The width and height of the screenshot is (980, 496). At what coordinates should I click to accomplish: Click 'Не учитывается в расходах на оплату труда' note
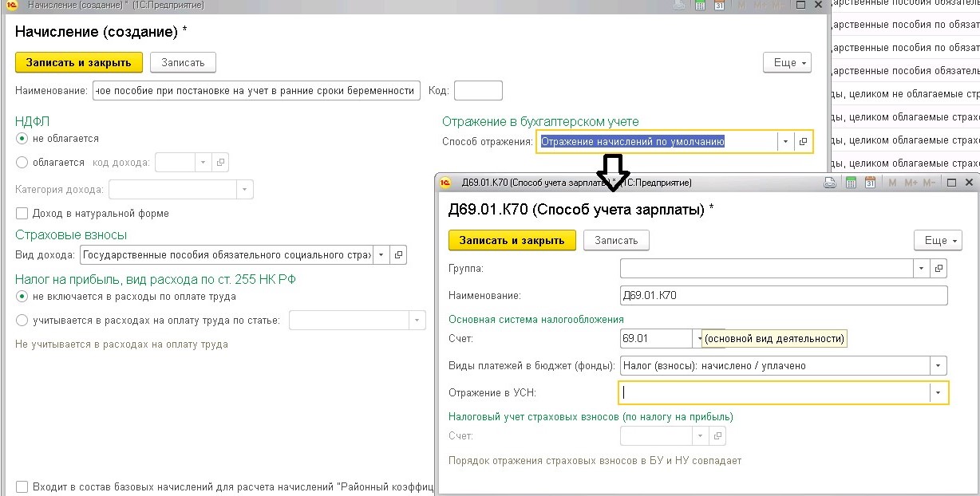[122, 344]
